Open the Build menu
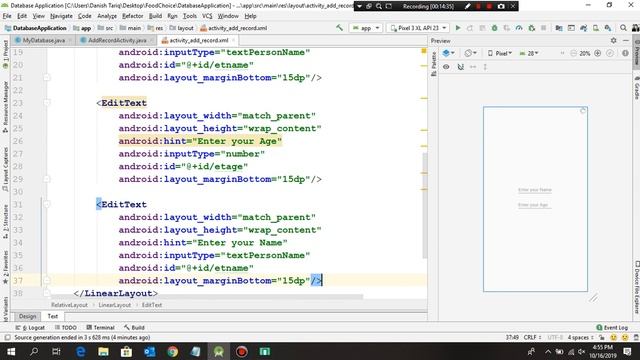 click(155, 16)
